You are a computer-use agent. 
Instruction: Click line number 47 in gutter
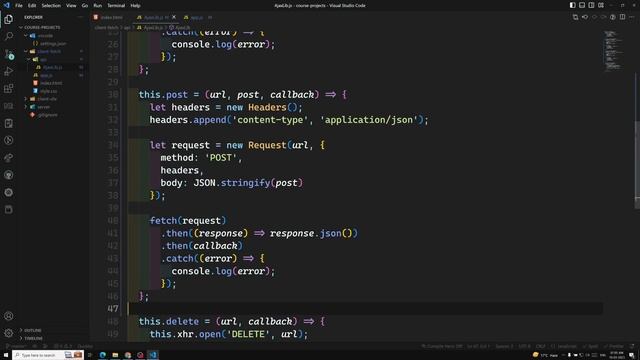coord(113,309)
